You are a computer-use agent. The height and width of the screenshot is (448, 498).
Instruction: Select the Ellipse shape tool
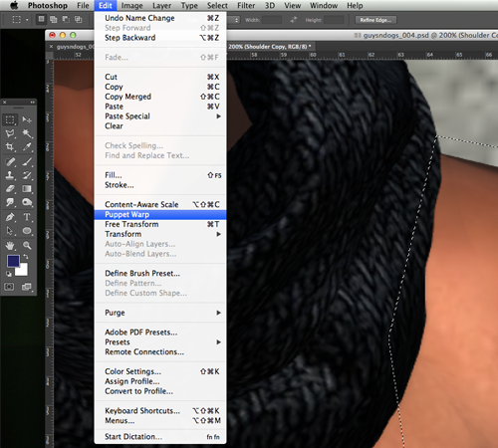[x=27, y=231]
